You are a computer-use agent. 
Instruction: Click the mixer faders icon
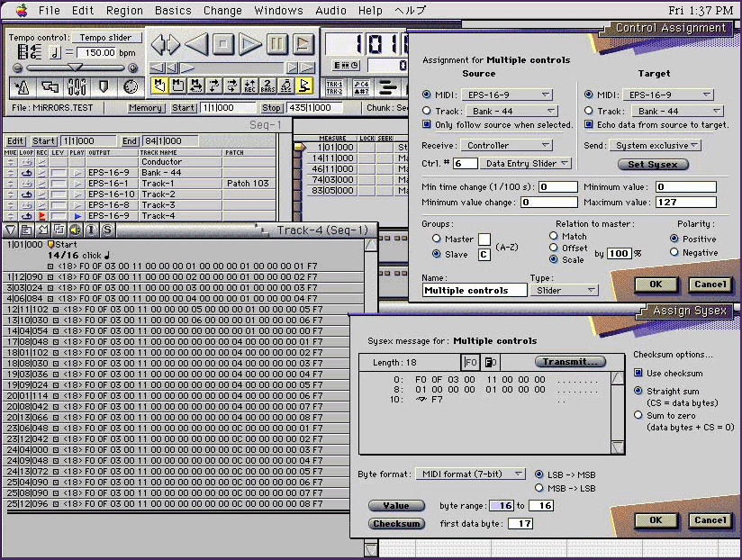(77, 87)
